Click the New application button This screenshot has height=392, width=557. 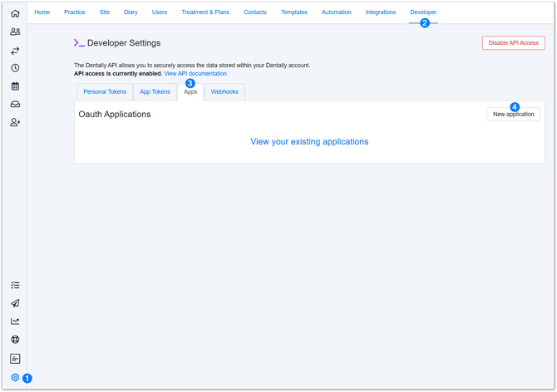[x=513, y=115]
